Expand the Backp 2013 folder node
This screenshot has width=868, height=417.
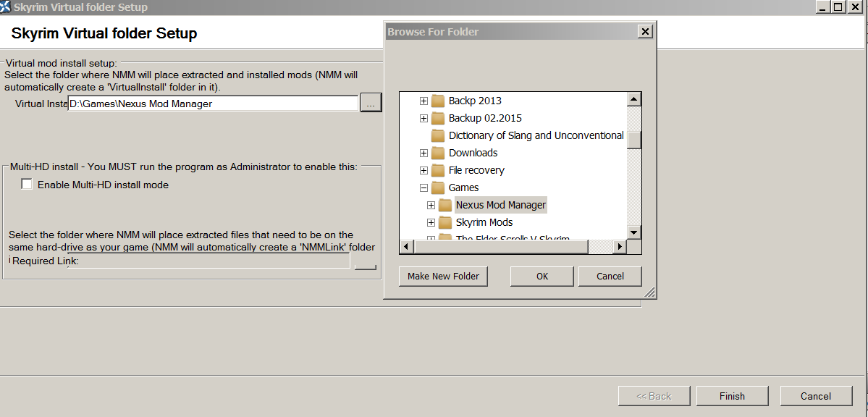(x=424, y=101)
